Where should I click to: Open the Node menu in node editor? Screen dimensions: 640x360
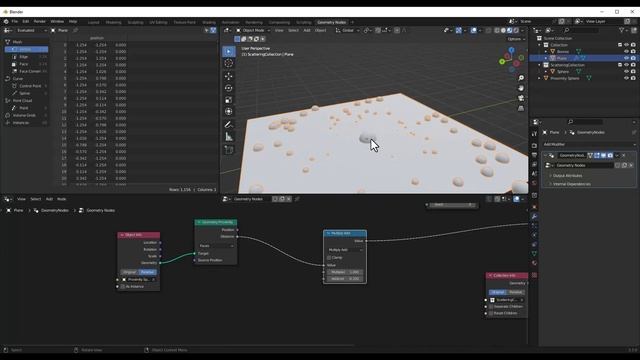[x=61, y=199]
